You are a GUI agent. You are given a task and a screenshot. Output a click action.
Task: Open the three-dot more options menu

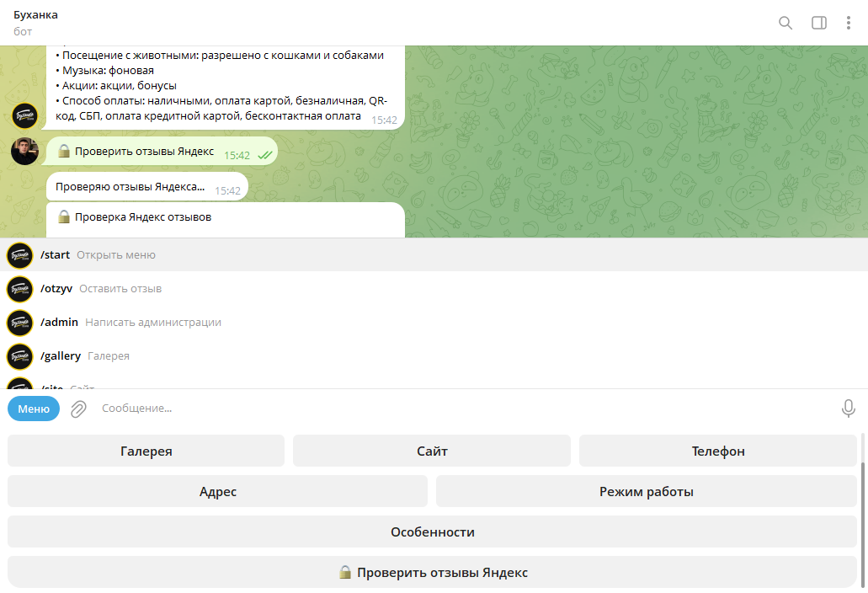pos(848,23)
